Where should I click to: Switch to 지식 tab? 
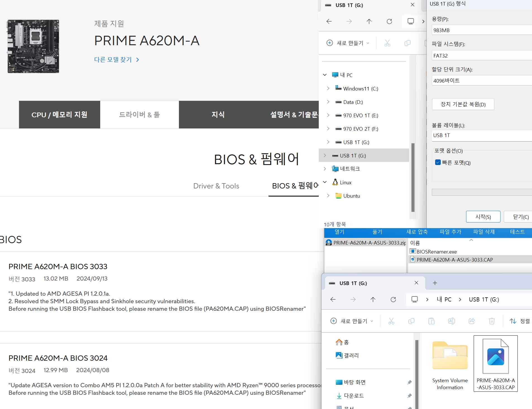218,114
